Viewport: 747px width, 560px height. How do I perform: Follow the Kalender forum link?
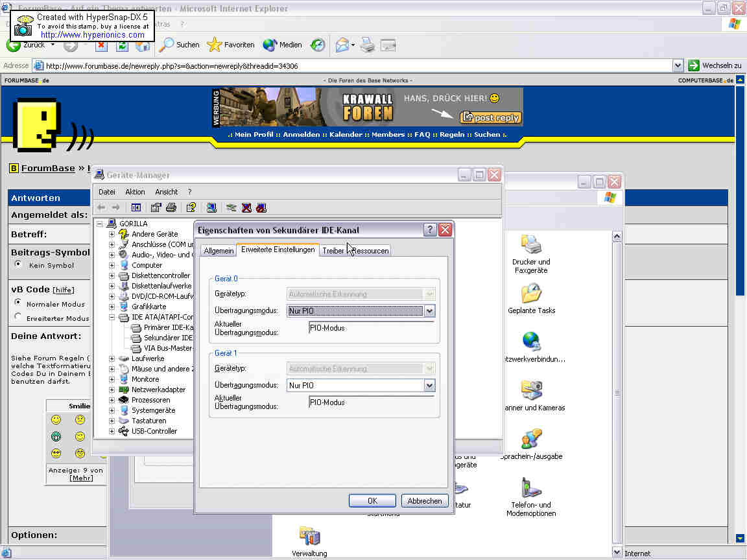point(346,135)
